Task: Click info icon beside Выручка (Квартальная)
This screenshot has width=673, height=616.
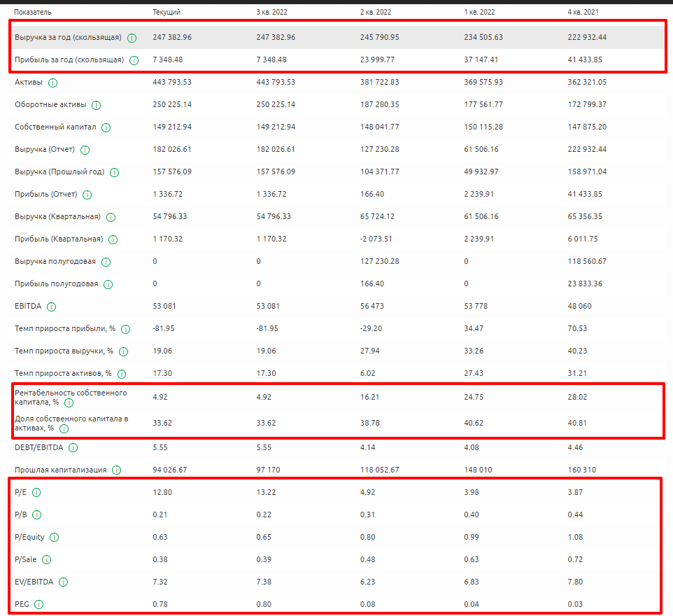Action: (x=111, y=217)
